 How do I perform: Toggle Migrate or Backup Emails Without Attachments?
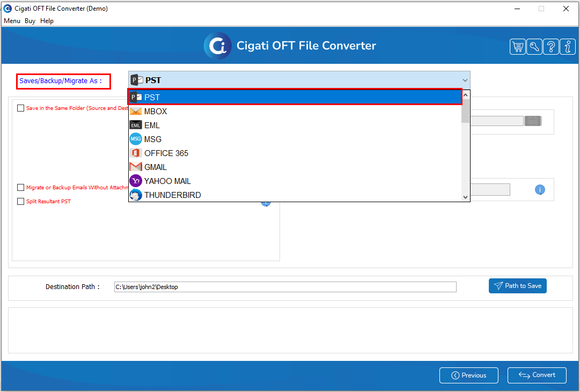click(x=21, y=188)
